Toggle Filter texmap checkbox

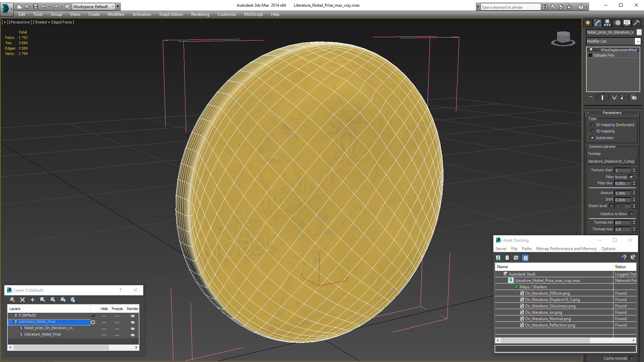[631, 177]
